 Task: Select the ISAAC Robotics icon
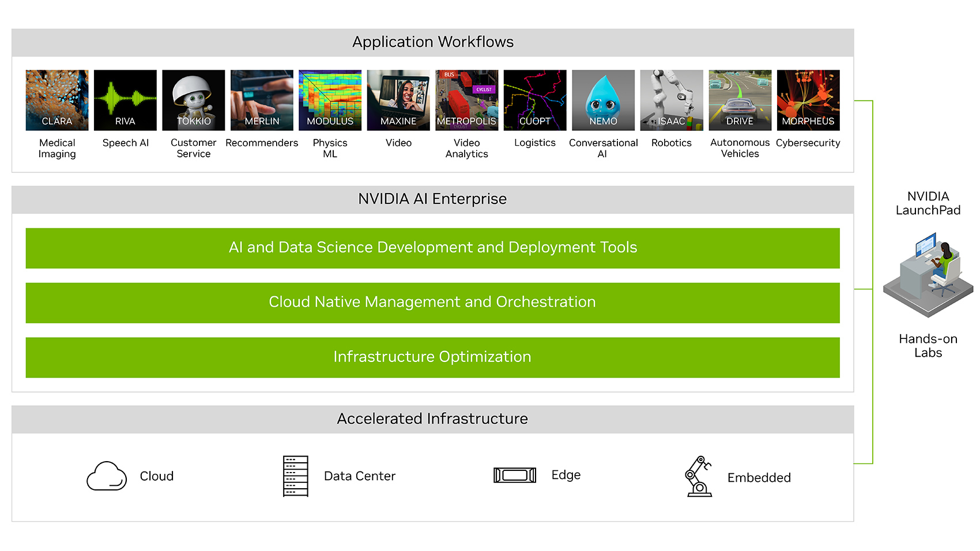pyautogui.click(x=671, y=99)
